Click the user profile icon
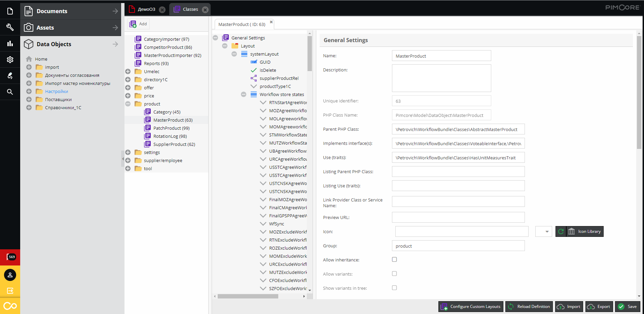This screenshot has height=314, width=644. 10,275
